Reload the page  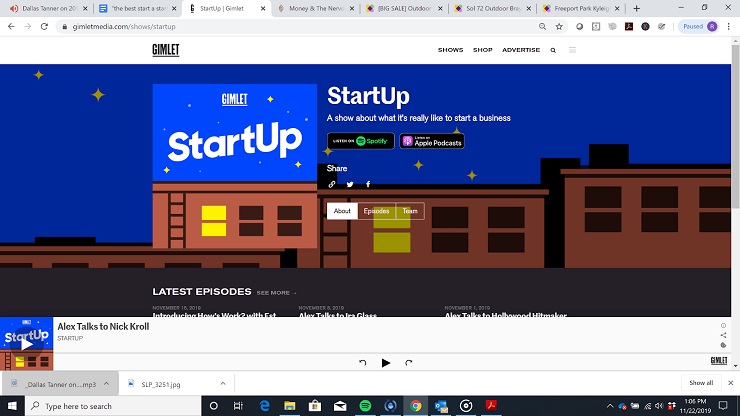click(x=44, y=26)
